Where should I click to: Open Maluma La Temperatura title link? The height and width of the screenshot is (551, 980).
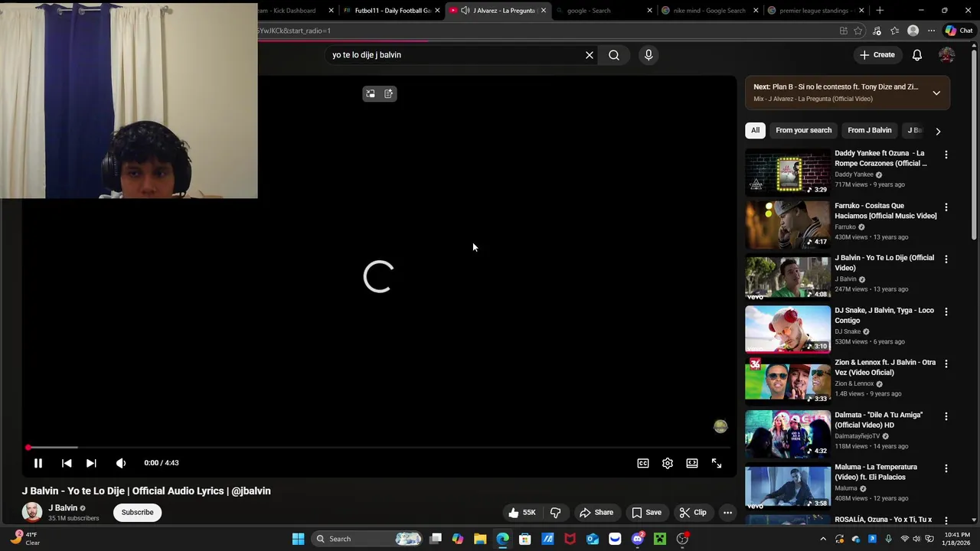point(876,471)
